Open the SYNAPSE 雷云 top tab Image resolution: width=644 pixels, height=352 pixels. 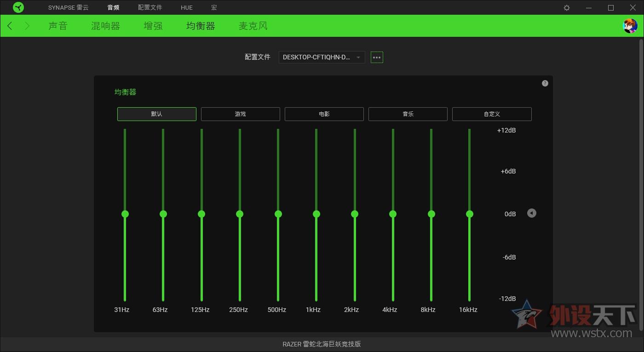click(x=69, y=8)
